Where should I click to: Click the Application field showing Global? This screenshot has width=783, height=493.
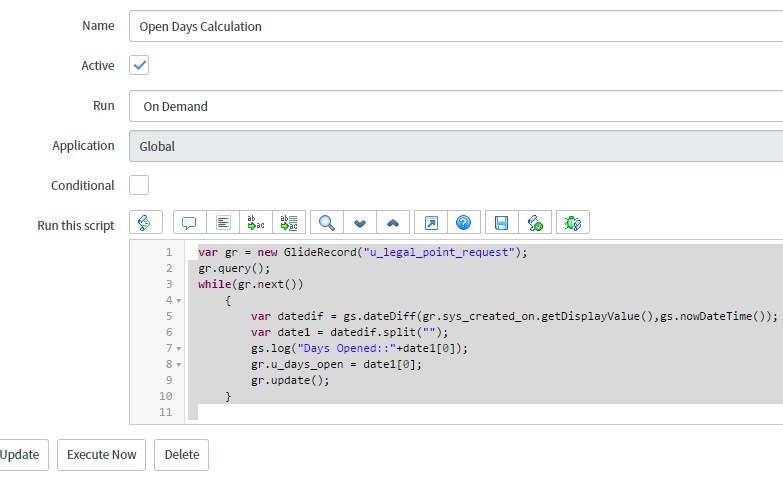point(456,146)
